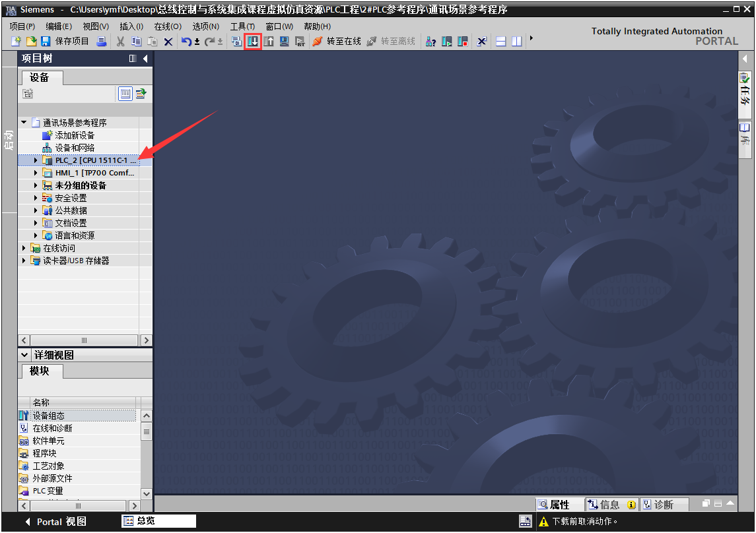Expand toolbar overflow arrow
756x533 pixels.
tap(532, 38)
